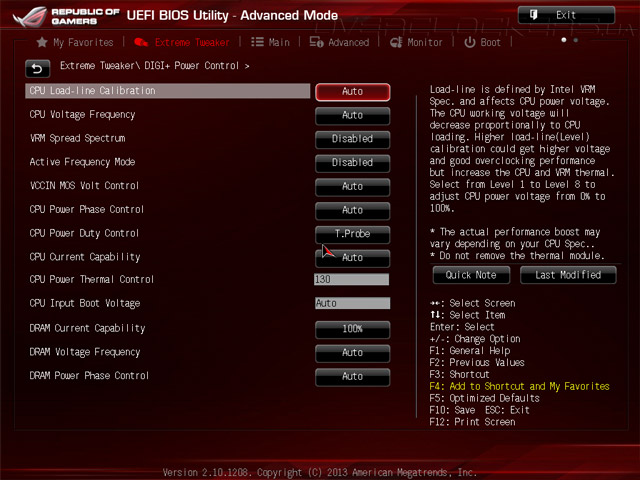This screenshot has width=640, height=480.
Task: Click the F1: General Help hint
Action: point(470,351)
